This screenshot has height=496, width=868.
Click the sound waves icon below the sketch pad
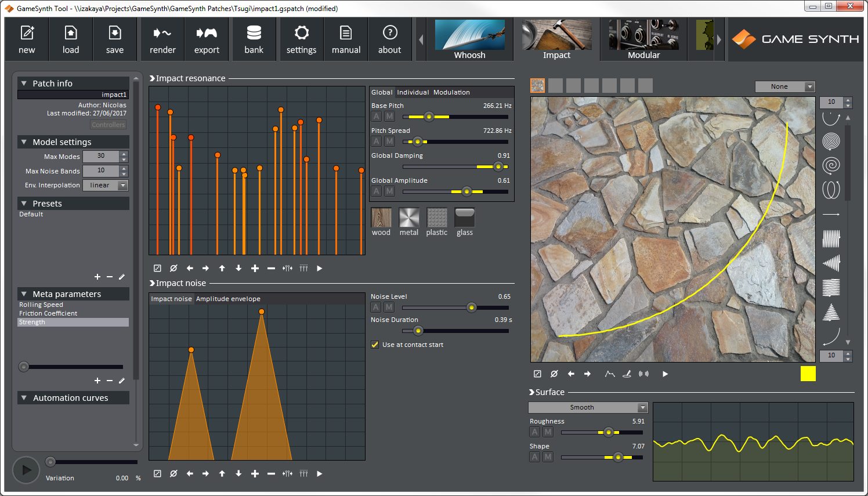point(643,374)
